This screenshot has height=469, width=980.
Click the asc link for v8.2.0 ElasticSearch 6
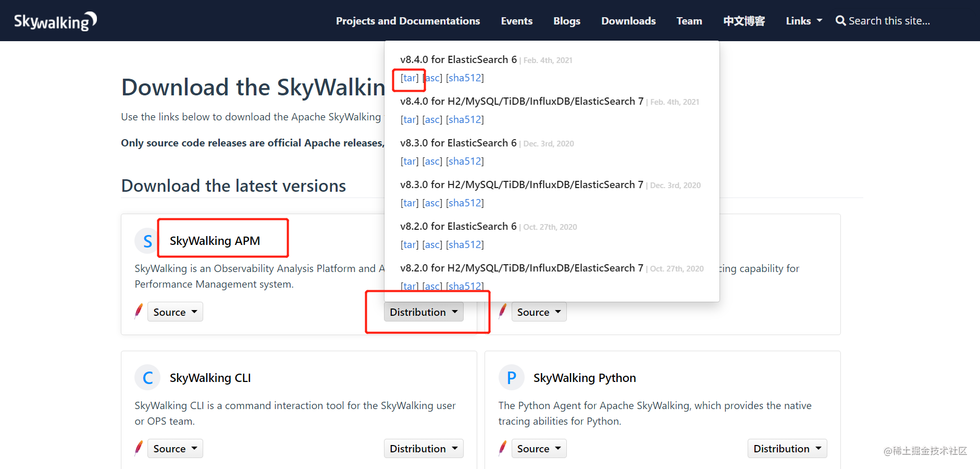(x=432, y=244)
